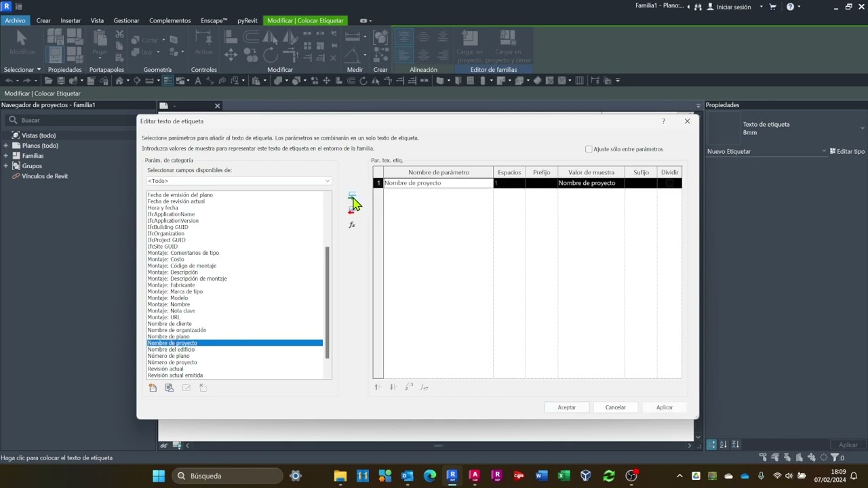868x488 pixels.
Task: Switch to the Crear ribbon tab
Action: (x=43, y=20)
